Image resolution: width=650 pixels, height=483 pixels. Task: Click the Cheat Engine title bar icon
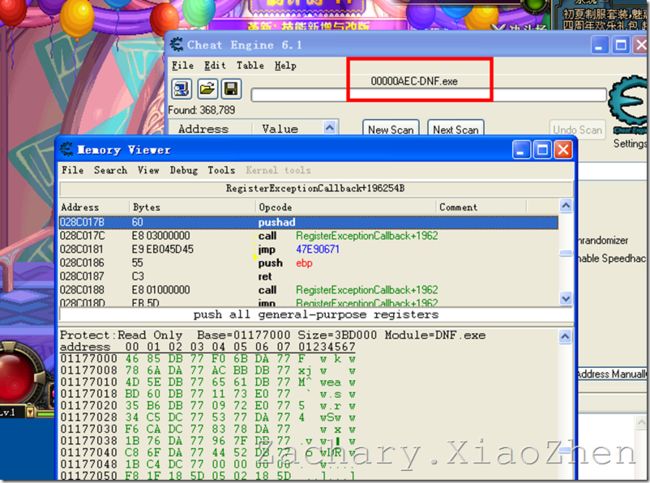coord(177,44)
